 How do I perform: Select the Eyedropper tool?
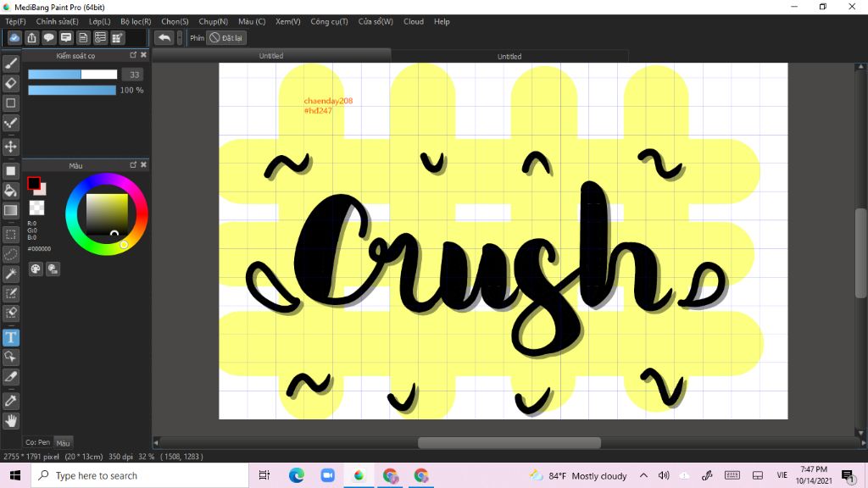coord(10,401)
